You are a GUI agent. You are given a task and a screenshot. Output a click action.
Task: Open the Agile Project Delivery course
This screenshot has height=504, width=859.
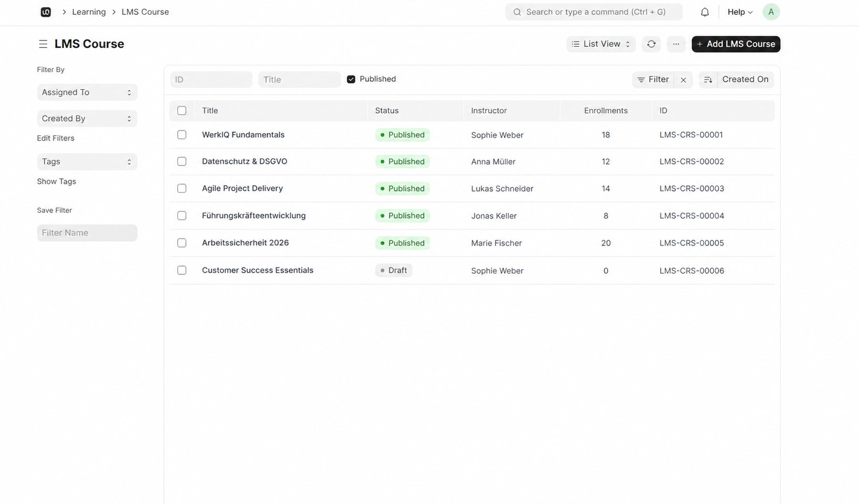click(242, 188)
